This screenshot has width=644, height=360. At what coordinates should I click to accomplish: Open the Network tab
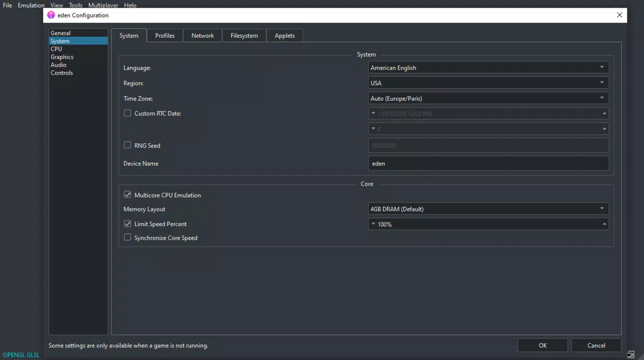[203, 36]
